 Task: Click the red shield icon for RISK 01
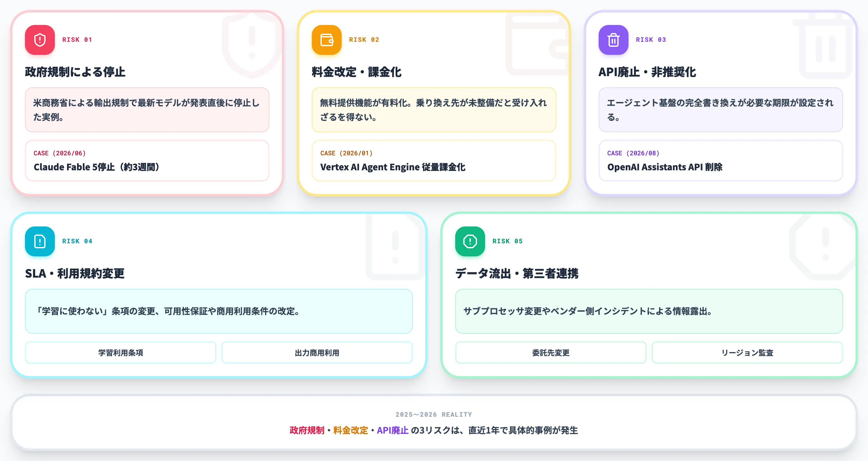pyautogui.click(x=40, y=40)
